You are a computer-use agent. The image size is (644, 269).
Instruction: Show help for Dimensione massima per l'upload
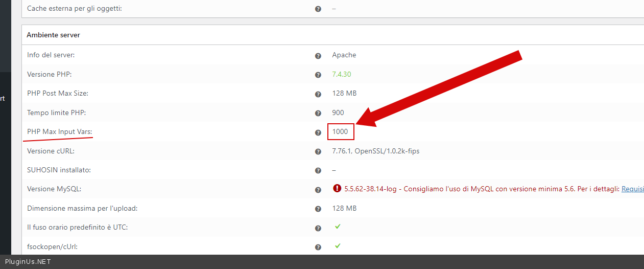pos(318,209)
